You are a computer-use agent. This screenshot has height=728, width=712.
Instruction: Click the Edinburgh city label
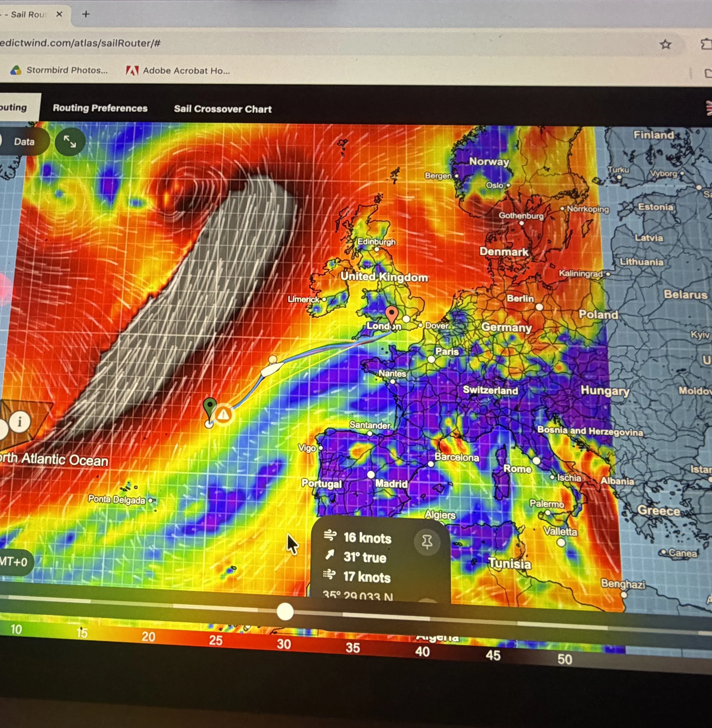[x=376, y=241]
